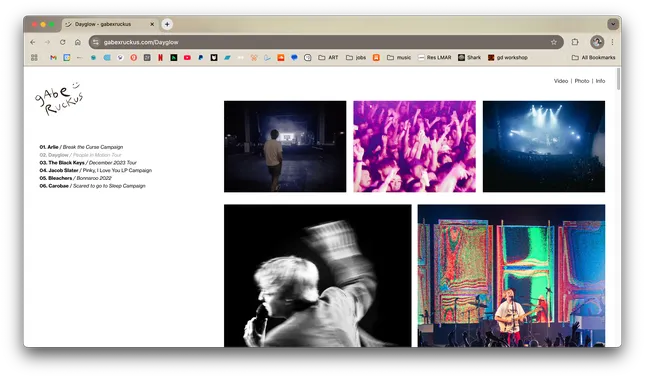Click the browser back arrow
The width and height of the screenshot is (645, 378).
pos(33,42)
